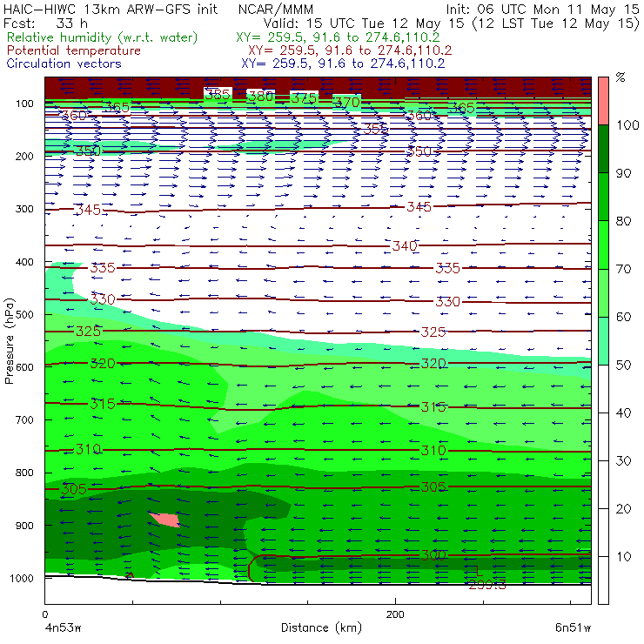Select the blue 'XY= 259.5, 91.6 to 274.6,110.2' text
644x644 pixels.
coord(343,64)
